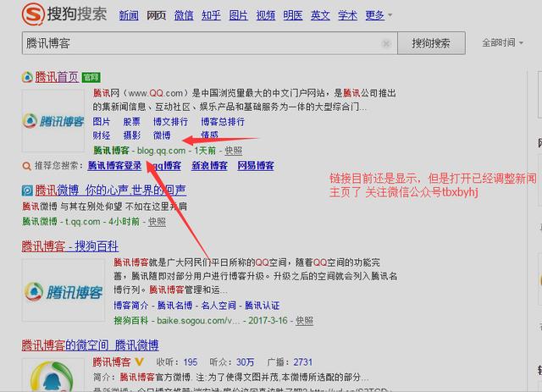
Task: Click the Sogou search logo
Action: 55,15
